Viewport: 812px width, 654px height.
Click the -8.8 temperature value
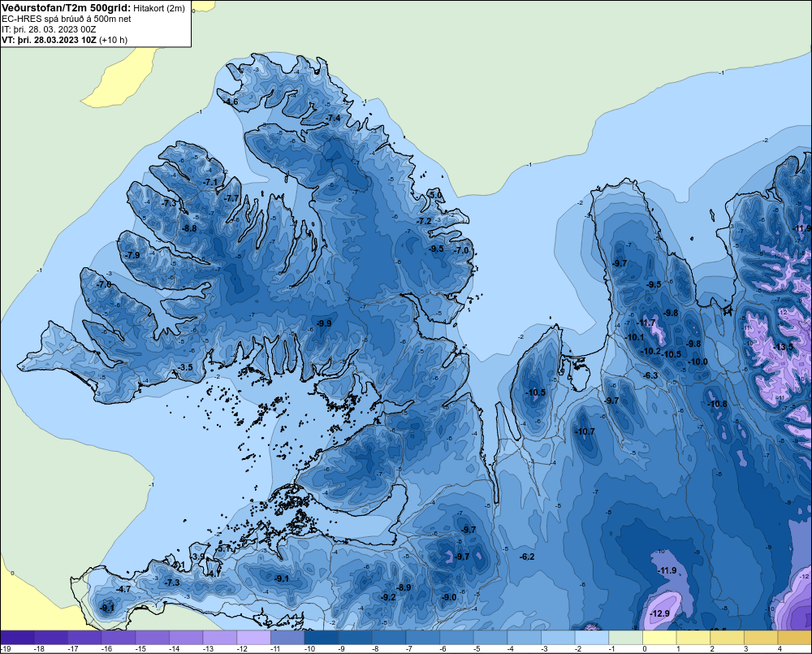[x=190, y=228]
